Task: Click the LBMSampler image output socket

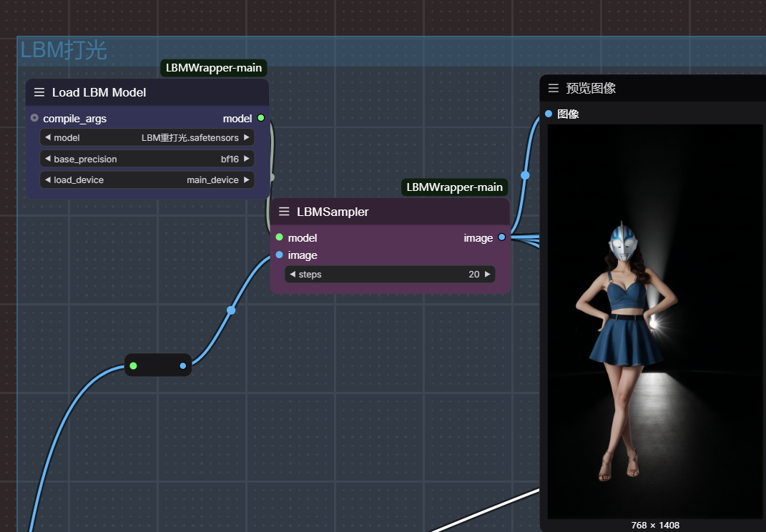Action: pos(501,237)
